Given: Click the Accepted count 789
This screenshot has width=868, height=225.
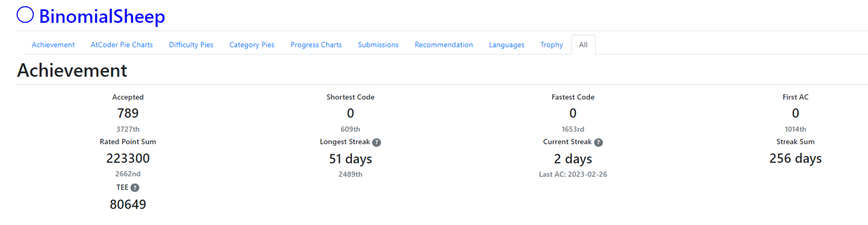Looking at the screenshot, I should click(128, 113).
